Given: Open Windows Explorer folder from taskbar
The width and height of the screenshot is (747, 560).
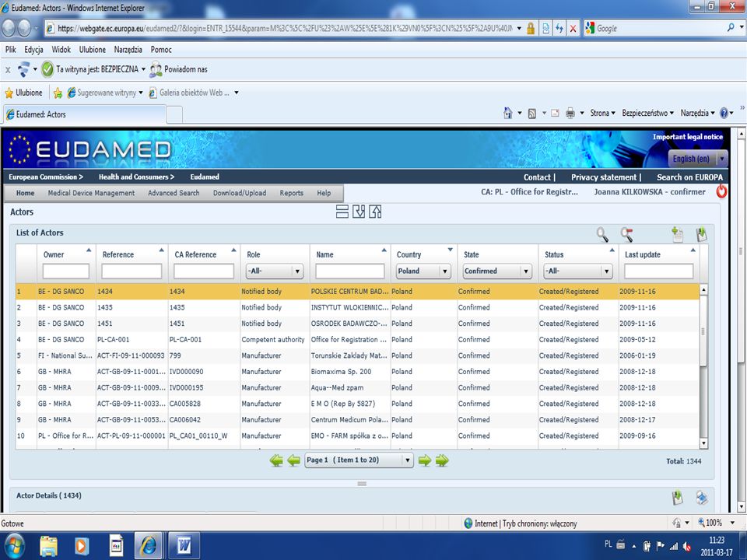Looking at the screenshot, I should pyautogui.click(x=48, y=546).
